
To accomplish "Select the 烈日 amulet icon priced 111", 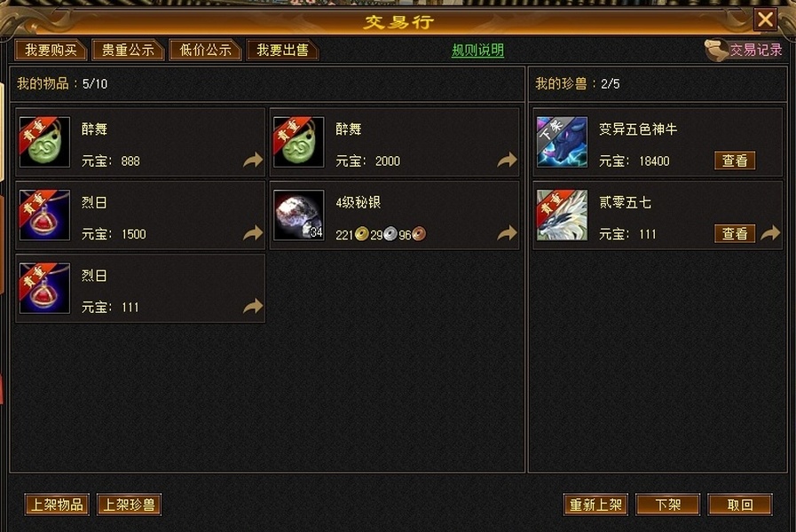I will point(44,288).
